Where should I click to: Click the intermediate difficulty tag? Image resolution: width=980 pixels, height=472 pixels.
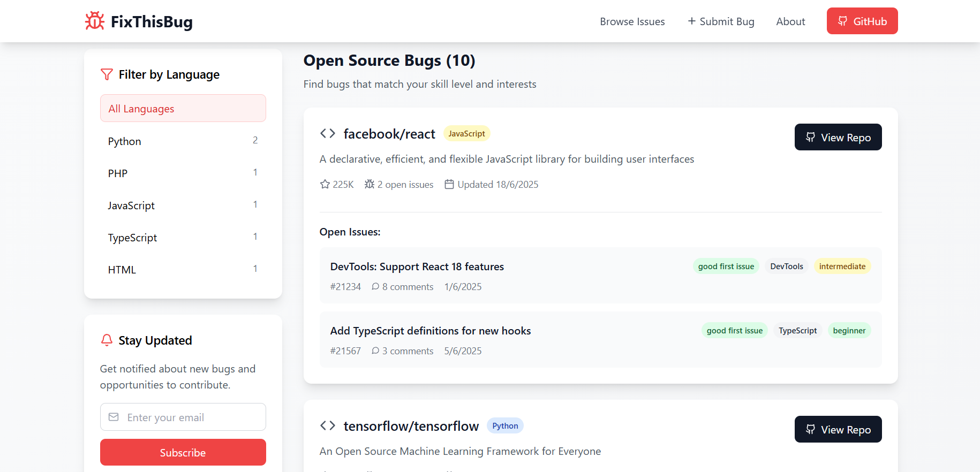click(x=842, y=266)
